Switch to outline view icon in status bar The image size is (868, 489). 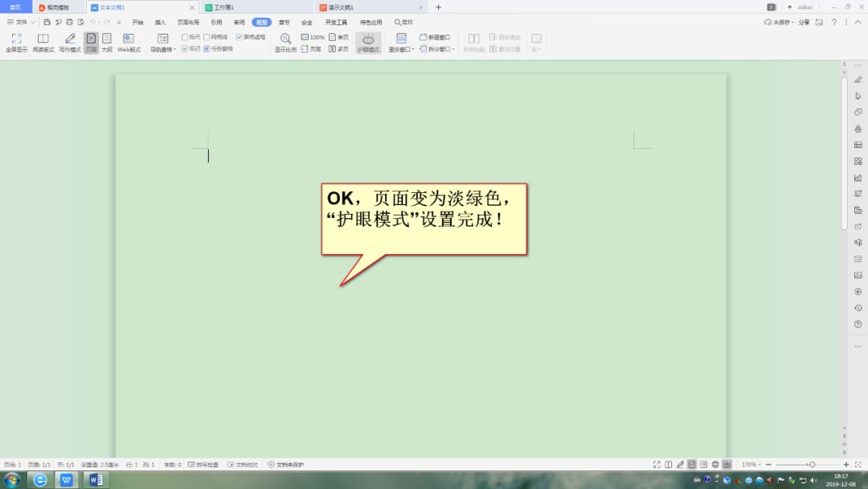[x=703, y=465]
